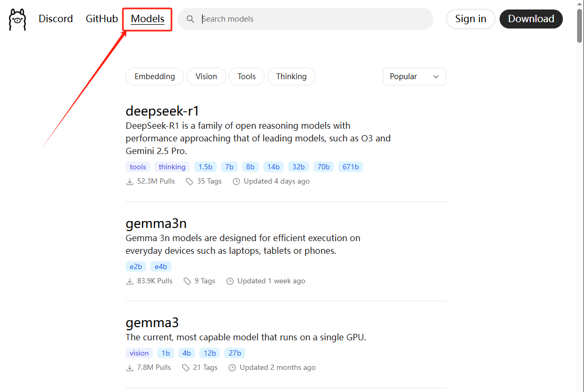Select the 14b size tag
This screenshot has height=392, width=584.
pyautogui.click(x=273, y=167)
